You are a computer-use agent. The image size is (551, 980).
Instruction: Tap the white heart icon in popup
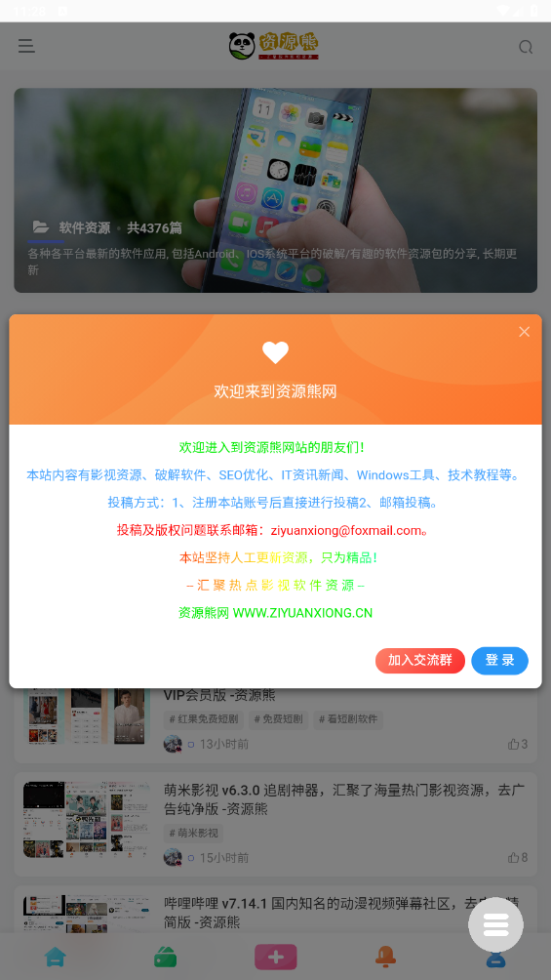tap(275, 352)
